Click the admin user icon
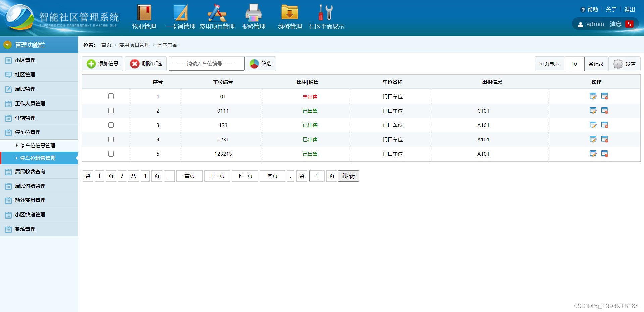 [580, 25]
